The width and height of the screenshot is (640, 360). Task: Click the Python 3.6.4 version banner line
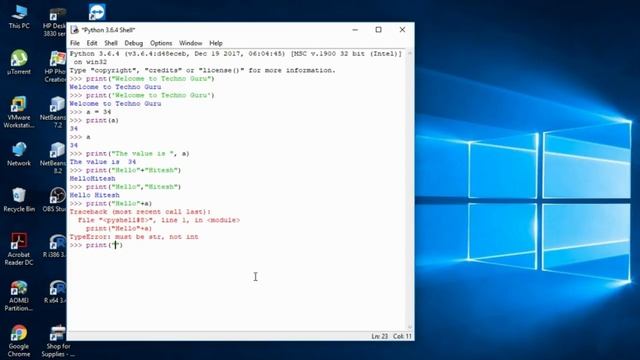pyautogui.click(x=236, y=54)
